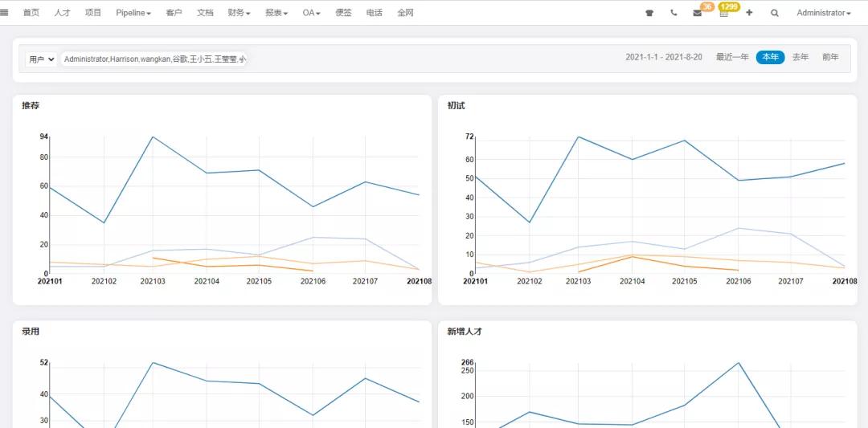Click the 2021-1-1 - 2021-8-20 date range
The width and height of the screenshot is (868, 428).
coord(663,58)
